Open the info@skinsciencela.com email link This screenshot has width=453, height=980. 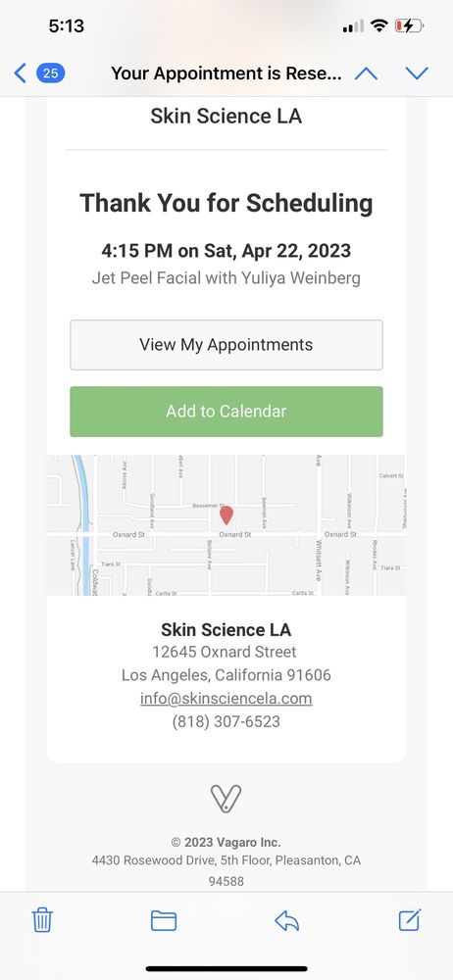click(x=226, y=698)
